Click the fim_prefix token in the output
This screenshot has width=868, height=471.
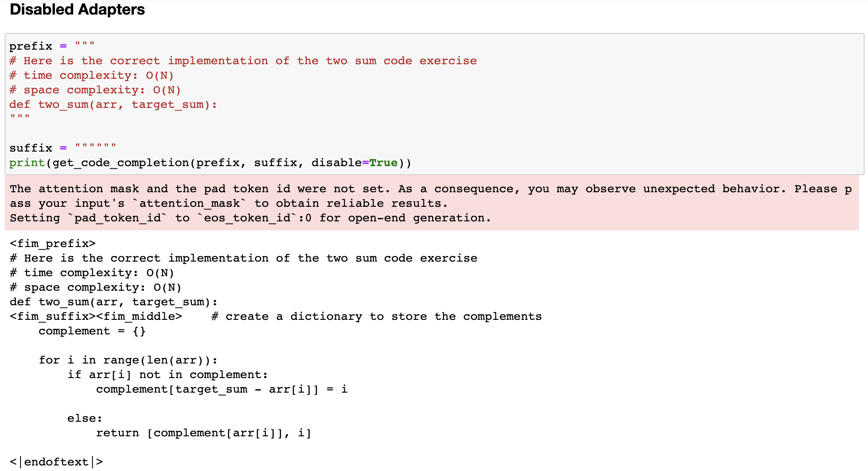(x=53, y=244)
